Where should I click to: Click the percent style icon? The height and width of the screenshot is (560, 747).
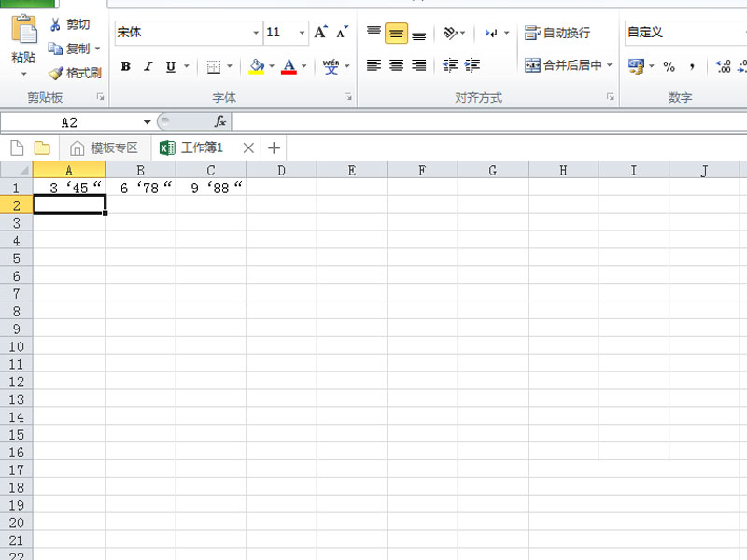[x=669, y=66]
